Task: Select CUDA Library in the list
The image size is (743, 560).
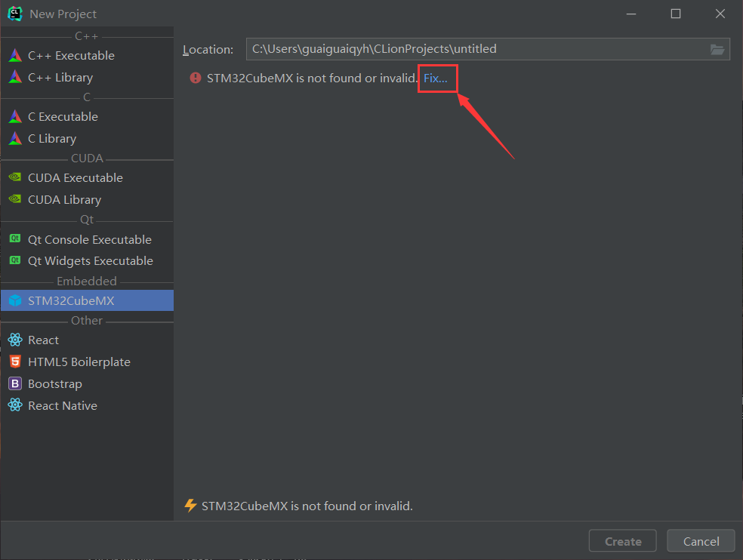Action: [87, 199]
